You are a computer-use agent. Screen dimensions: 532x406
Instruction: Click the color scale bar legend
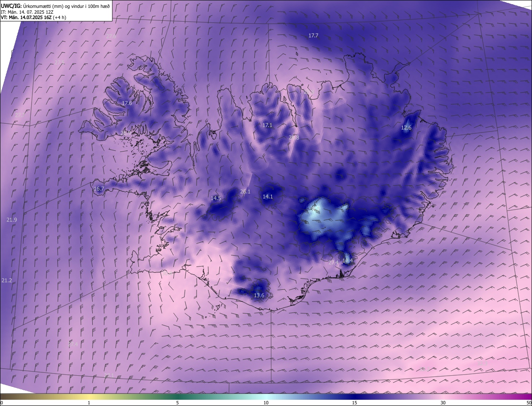click(266, 396)
